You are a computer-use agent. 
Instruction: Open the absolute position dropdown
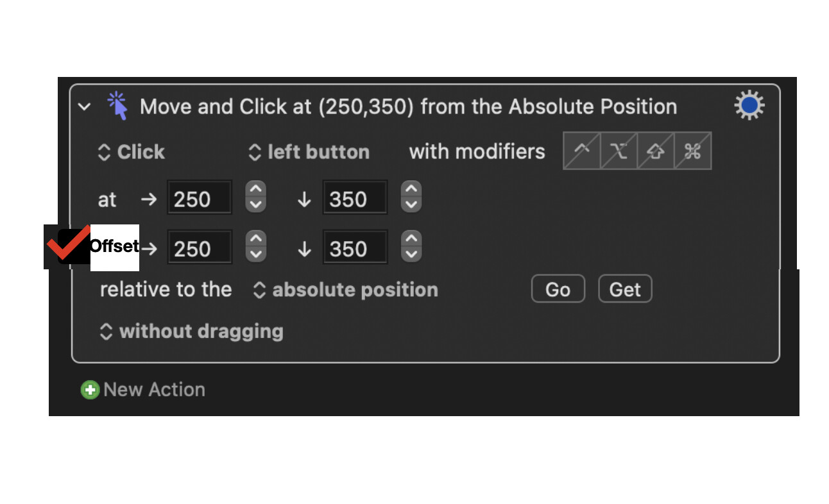pos(345,290)
